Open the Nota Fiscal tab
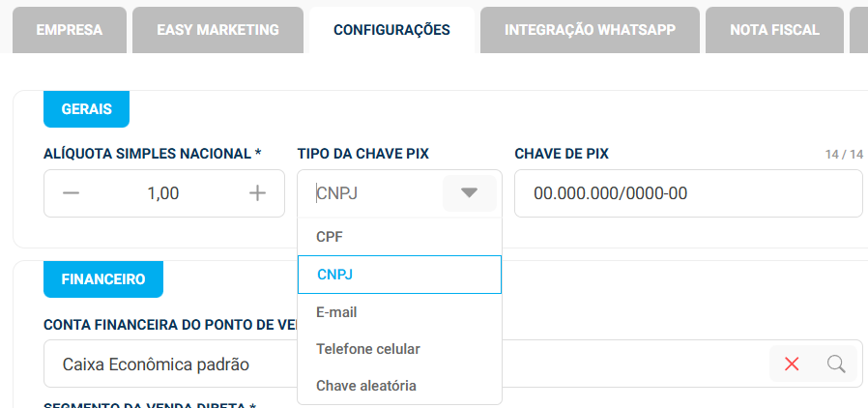The height and width of the screenshot is (408, 868). (x=774, y=30)
